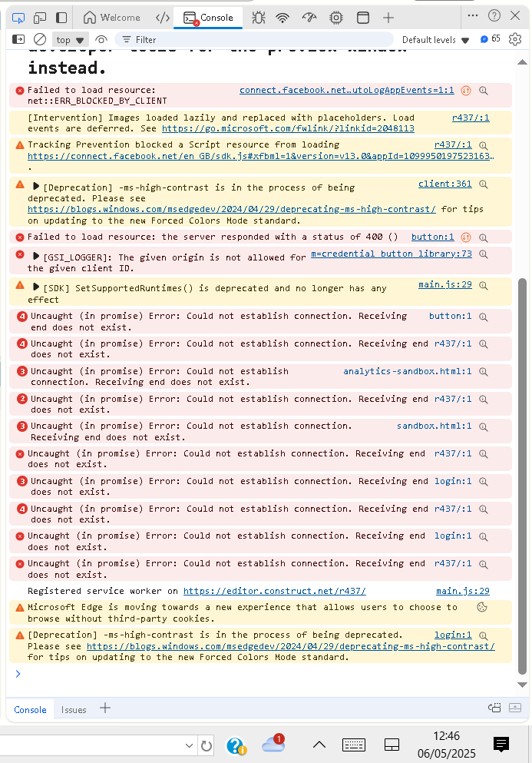The height and width of the screenshot is (763, 532).
Task: Click magnifier icon on ERR_BLOCKED_BY_CLIENT row
Action: click(484, 91)
